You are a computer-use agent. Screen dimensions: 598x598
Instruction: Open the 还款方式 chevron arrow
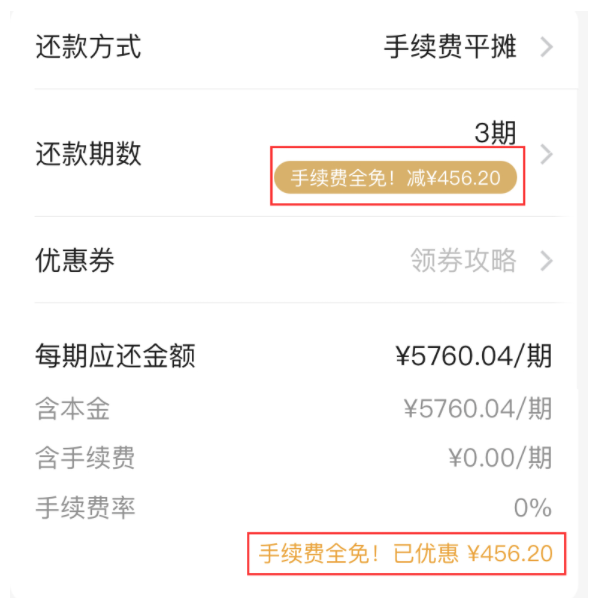pos(547,47)
